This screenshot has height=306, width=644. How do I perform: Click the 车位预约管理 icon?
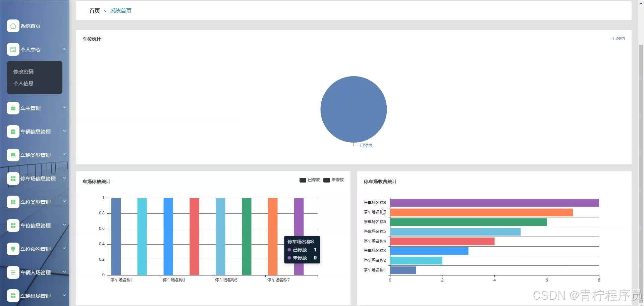click(13, 249)
